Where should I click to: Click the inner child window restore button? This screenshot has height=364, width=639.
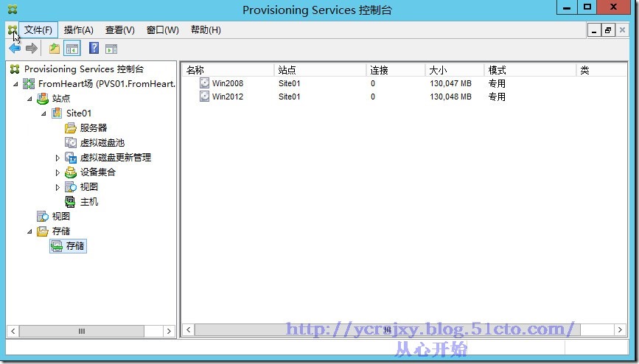pos(607,30)
